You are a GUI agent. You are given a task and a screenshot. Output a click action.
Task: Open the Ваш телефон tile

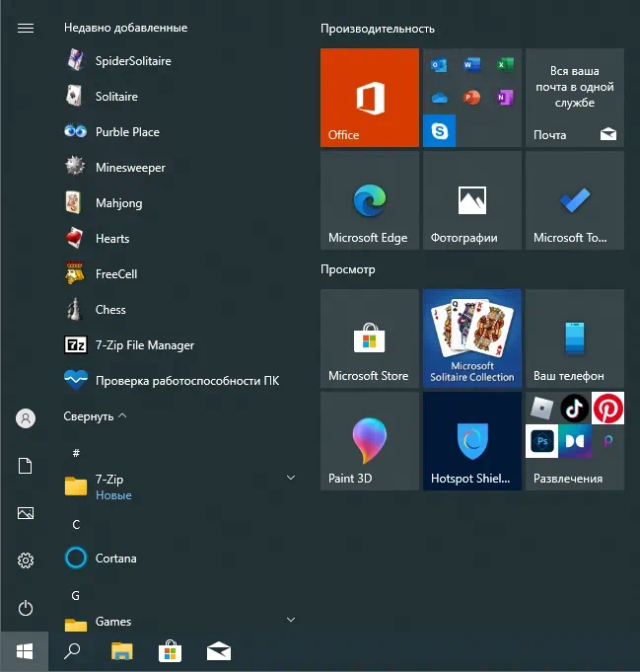pyautogui.click(x=575, y=338)
